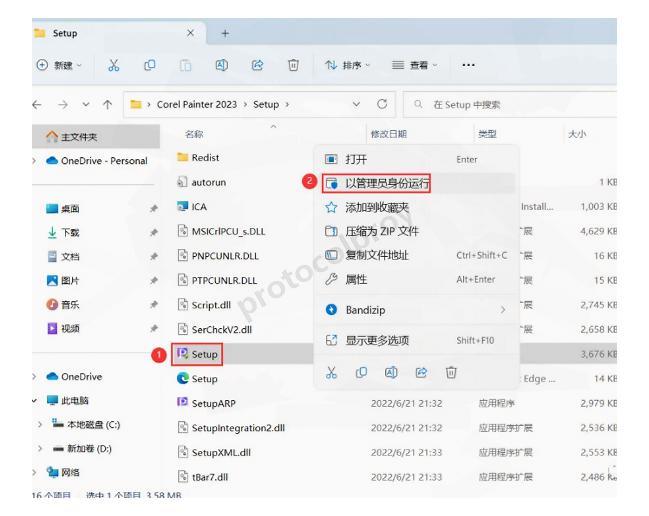
Task: Select 网络 in the navigation pane
Action: 63,472
